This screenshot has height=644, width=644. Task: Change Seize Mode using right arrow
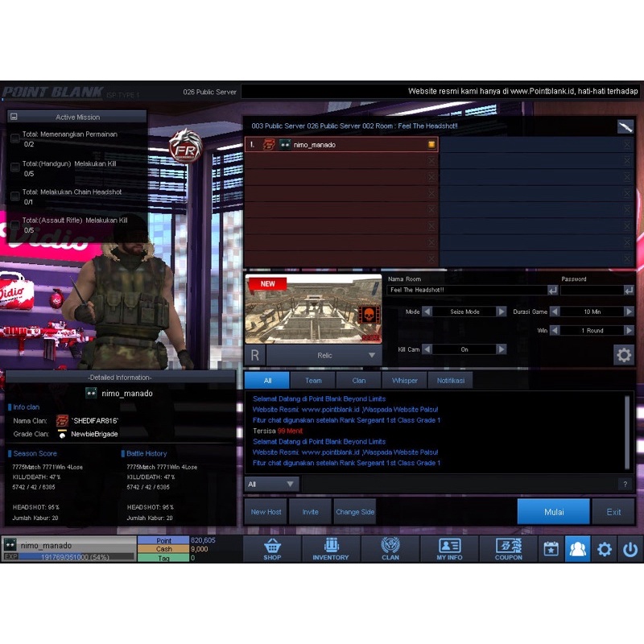pyautogui.click(x=501, y=312)
